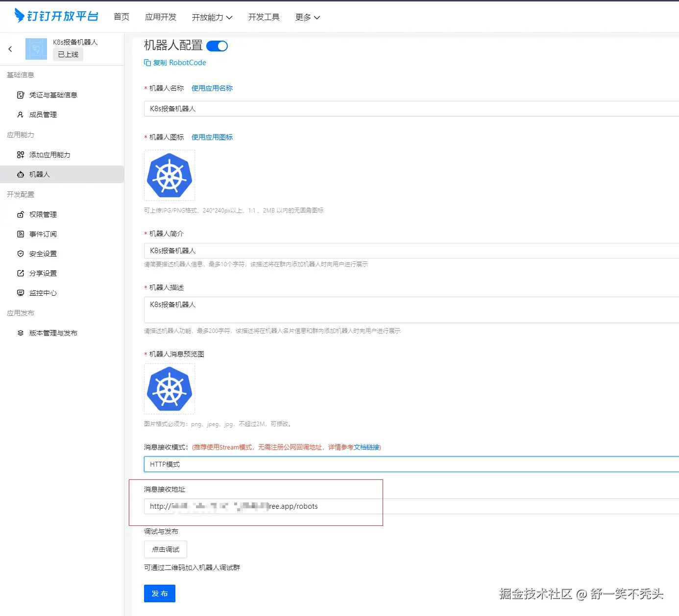The image size is (679, 616).
Task: Click the 点击调试 button
Action: (166, 549)
